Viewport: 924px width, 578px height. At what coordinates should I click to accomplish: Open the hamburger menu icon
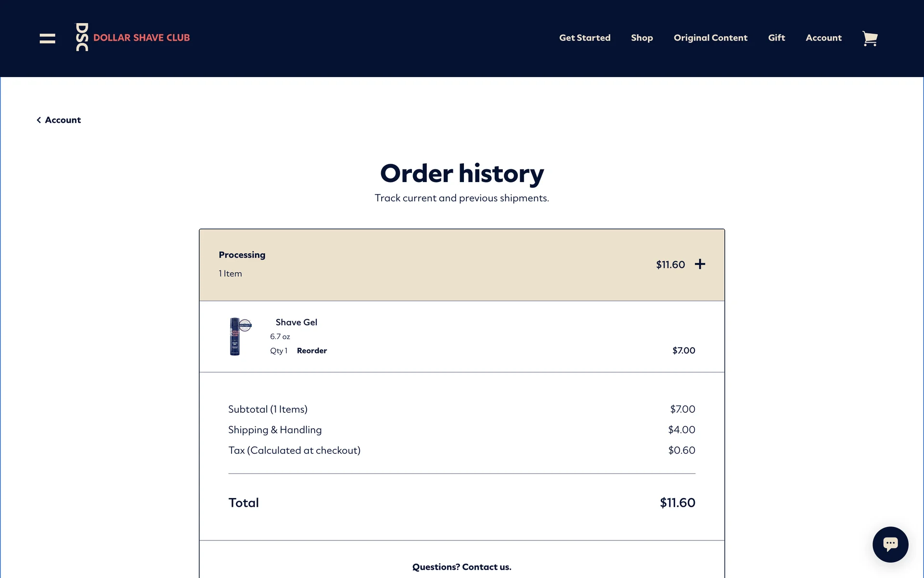47,38
